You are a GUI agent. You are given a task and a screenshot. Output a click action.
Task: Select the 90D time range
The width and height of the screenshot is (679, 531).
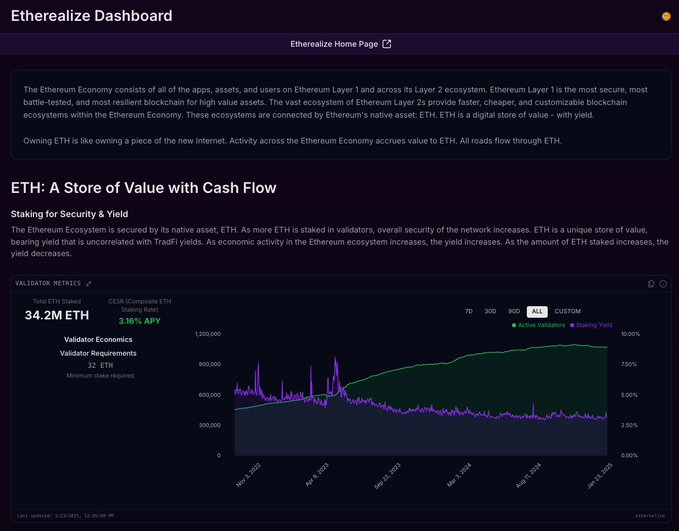click(x=514, y=311)
